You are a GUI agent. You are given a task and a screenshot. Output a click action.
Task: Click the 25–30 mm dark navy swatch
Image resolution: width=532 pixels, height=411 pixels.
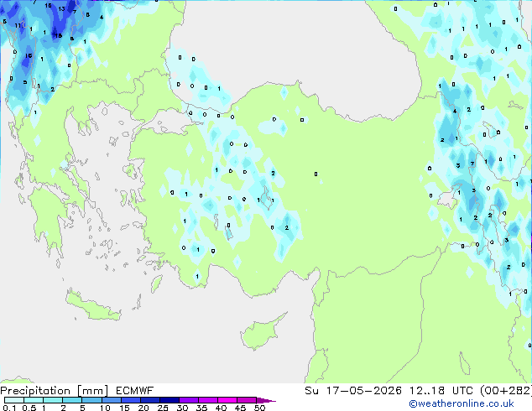[x=169, y=400]
